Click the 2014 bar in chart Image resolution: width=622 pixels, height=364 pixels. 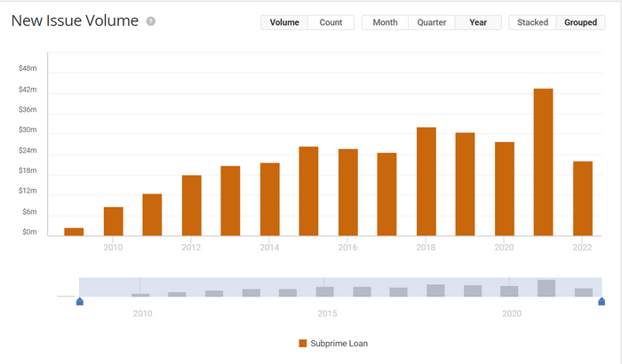[x=270, y=200]
